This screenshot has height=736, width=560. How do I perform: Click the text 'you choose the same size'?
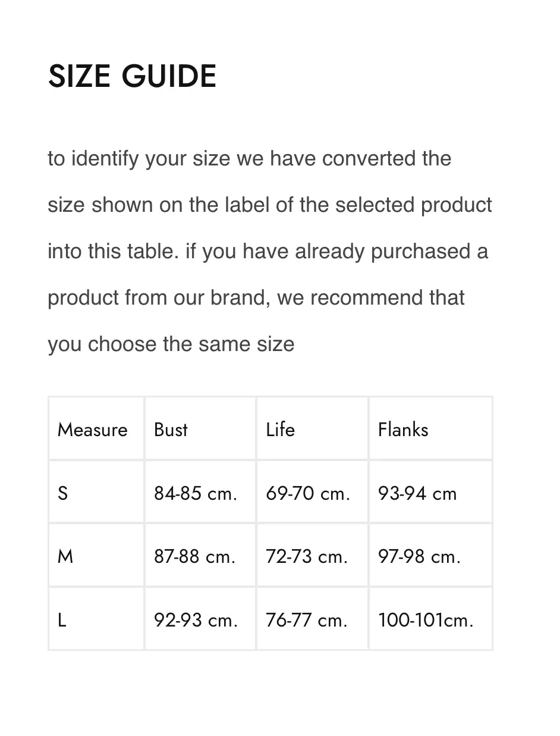171,344
